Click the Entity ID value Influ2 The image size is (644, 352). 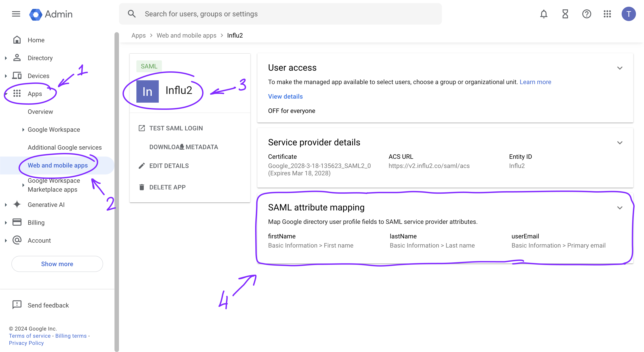coord(517,166)
